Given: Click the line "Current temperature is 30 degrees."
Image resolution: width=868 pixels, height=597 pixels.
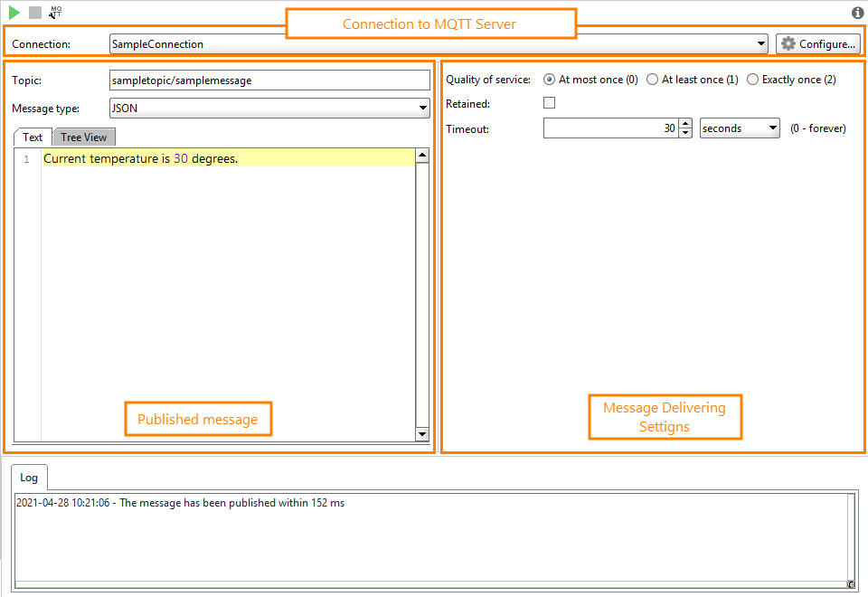Looking at the screenshot, I should [x=141, y=158].
